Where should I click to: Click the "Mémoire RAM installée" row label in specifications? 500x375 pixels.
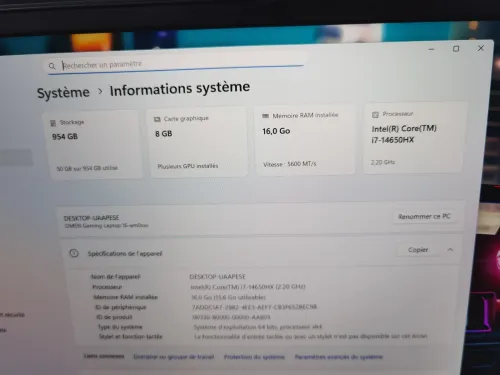(126, 297)
